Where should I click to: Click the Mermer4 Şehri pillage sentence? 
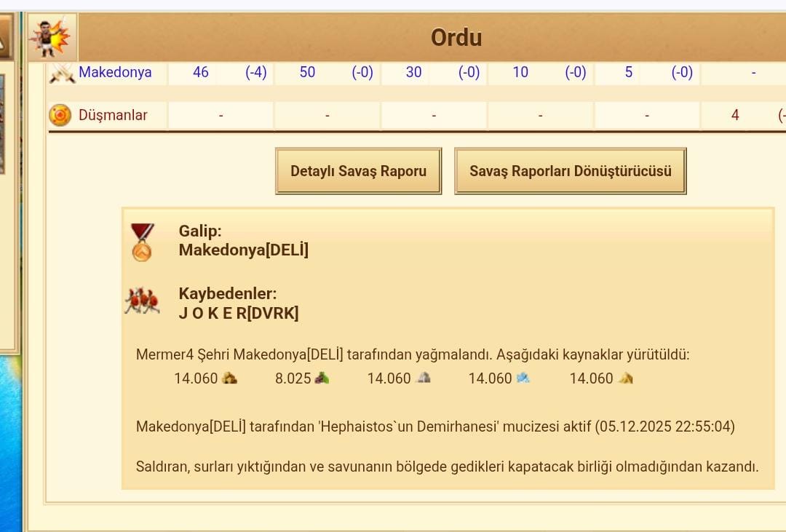pos(413,355)
